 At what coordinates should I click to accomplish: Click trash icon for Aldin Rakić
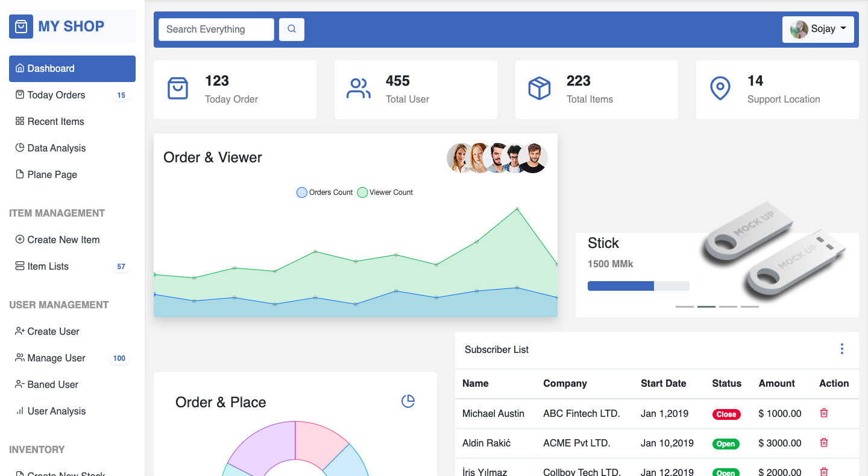pyautogui.click(x=824, y=443)
